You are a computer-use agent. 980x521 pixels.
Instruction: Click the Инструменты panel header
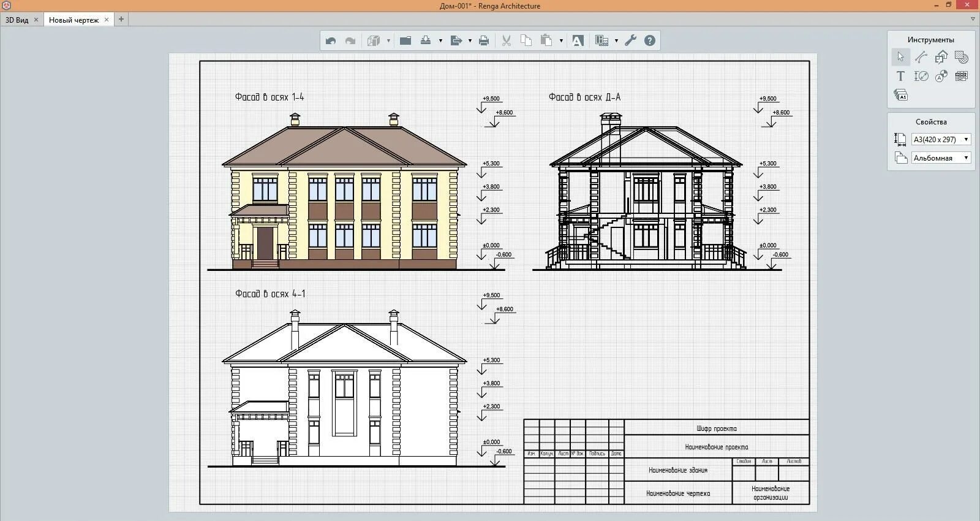tap(931, 40)
